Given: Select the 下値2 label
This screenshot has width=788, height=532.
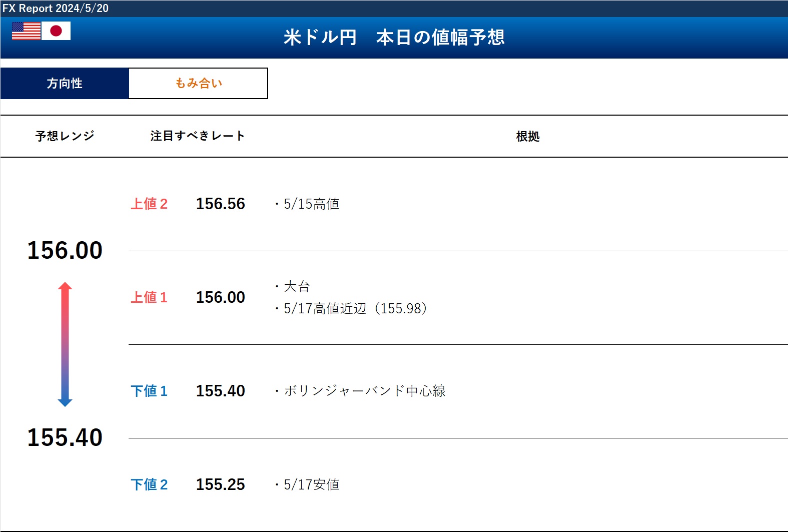Looking at the screenshot, I should 149,485.
